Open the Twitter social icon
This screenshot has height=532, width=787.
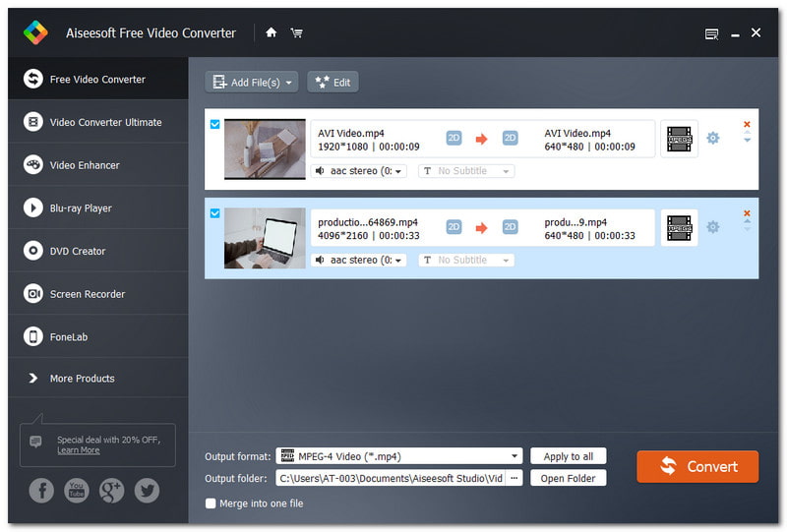click(147, 491)
